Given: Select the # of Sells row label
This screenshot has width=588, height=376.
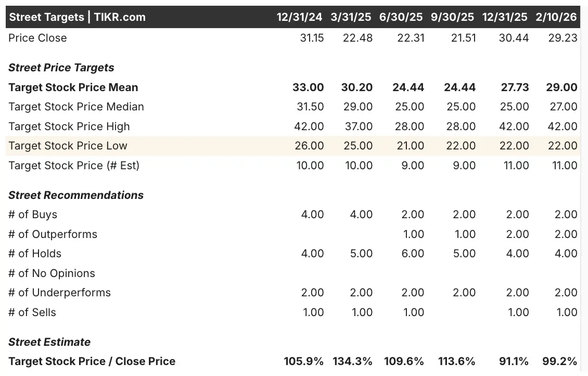Looking at the screenshot, I should pos(32,312).
